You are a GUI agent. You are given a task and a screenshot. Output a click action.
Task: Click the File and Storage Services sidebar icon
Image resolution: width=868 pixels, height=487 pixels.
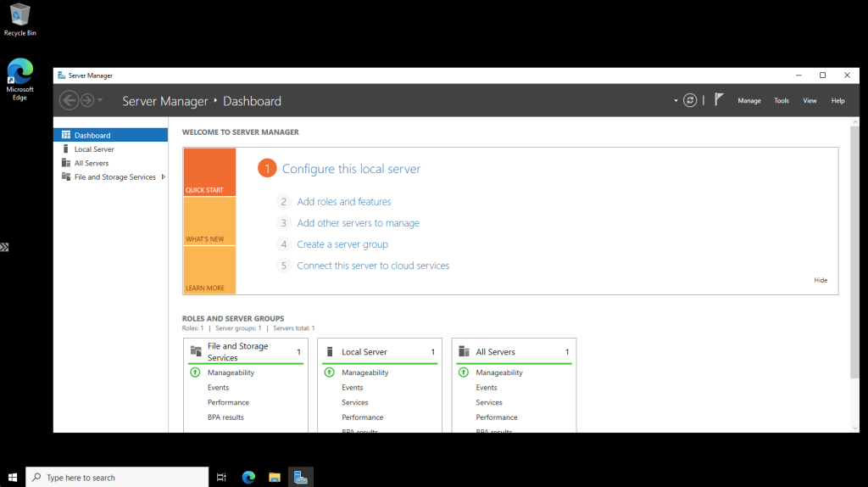point(66,176)
